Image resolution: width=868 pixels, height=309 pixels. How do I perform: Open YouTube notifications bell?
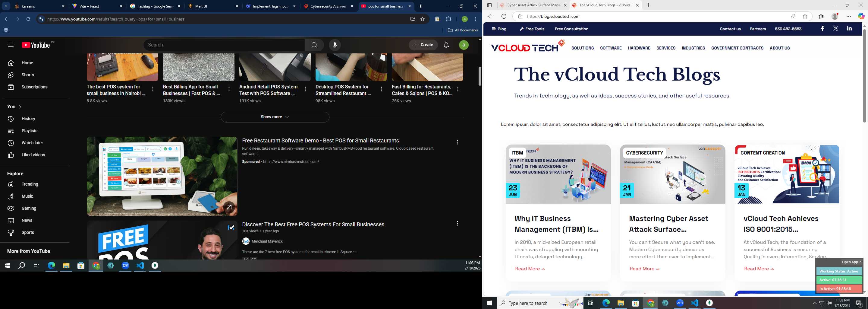point(446,45)
